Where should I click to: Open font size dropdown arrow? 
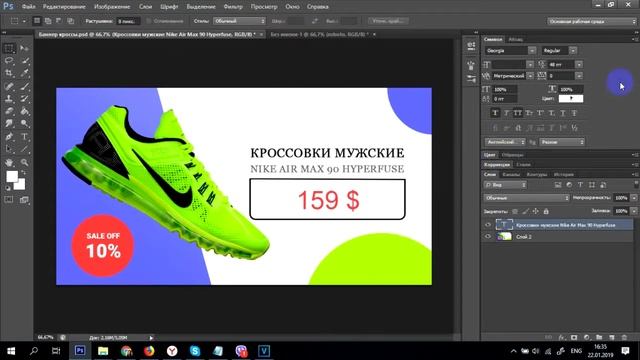pyautogui.click(x=530, y=64)
